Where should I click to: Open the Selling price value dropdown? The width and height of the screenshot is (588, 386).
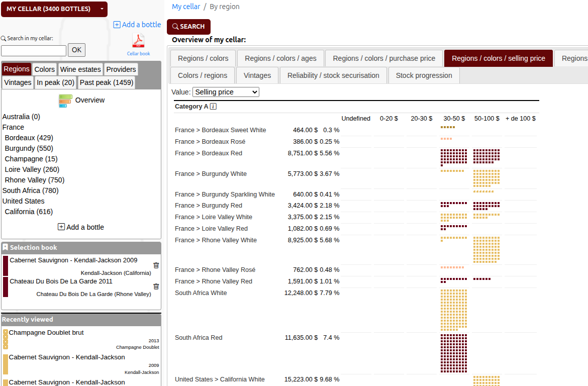tap(225, 92)
